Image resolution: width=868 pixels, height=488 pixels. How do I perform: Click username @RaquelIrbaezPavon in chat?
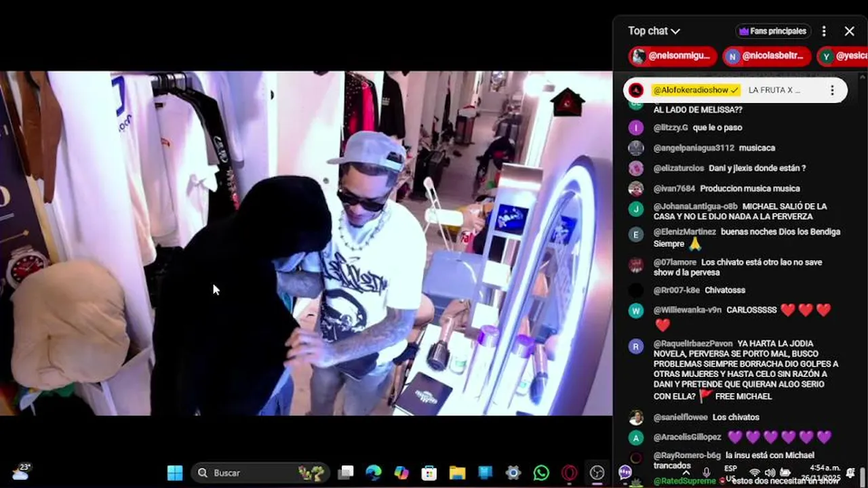pyautogui.click(x=693, y=344)
